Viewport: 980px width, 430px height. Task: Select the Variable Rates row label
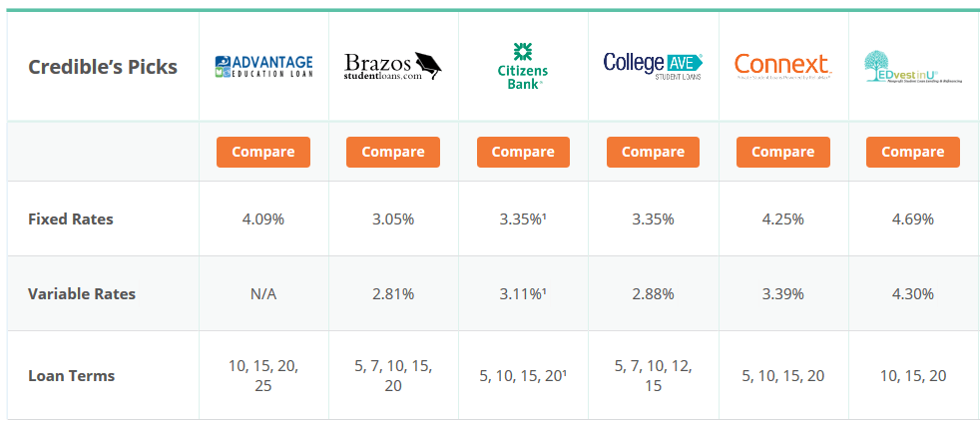click(x=82, y=293)
